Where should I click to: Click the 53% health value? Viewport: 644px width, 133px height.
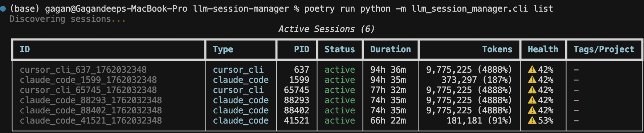point(546,120)
